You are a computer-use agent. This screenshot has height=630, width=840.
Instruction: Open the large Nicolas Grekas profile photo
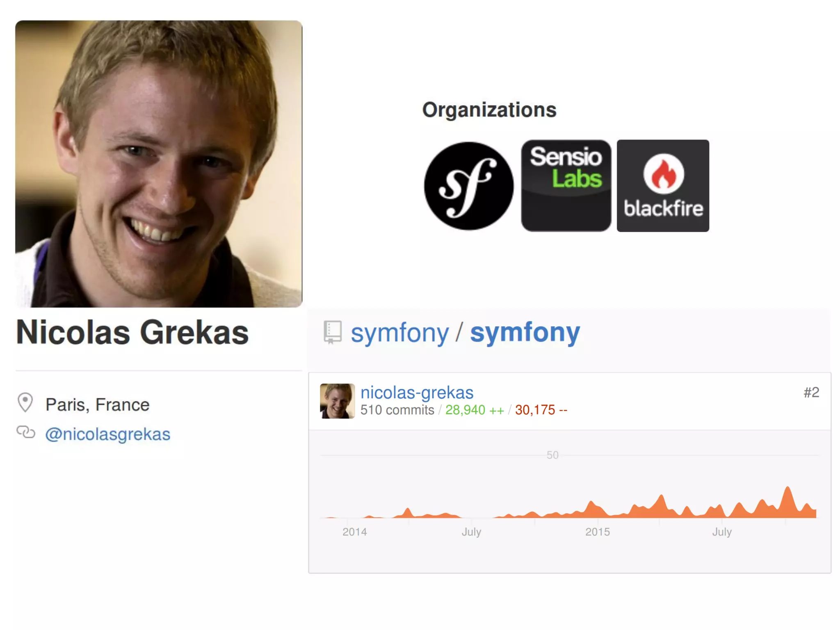pos(159,164)
